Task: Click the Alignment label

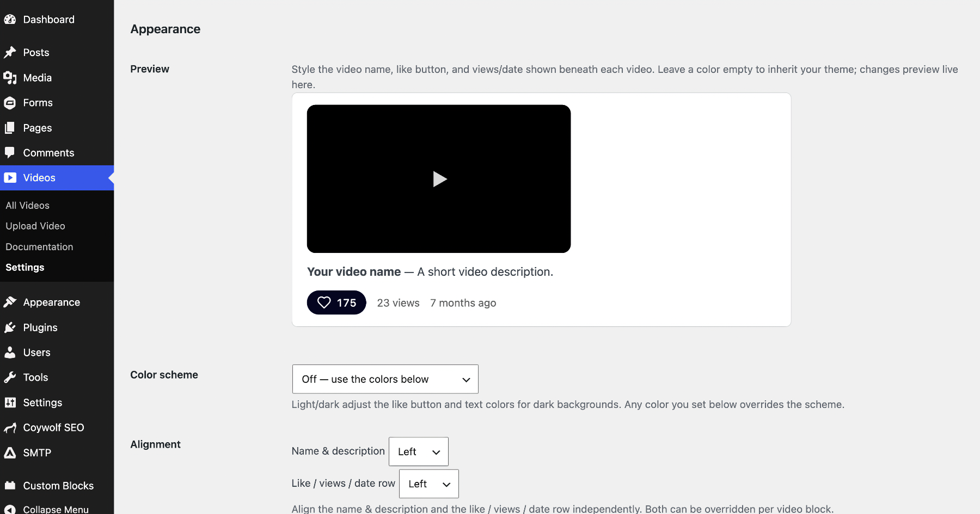Action: [x=156, y=444]
